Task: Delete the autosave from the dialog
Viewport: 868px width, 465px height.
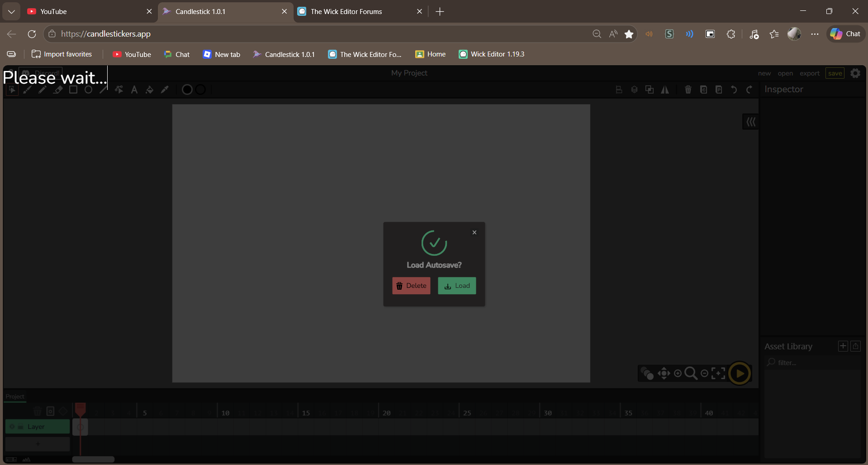Action: (x=411, y=286)
